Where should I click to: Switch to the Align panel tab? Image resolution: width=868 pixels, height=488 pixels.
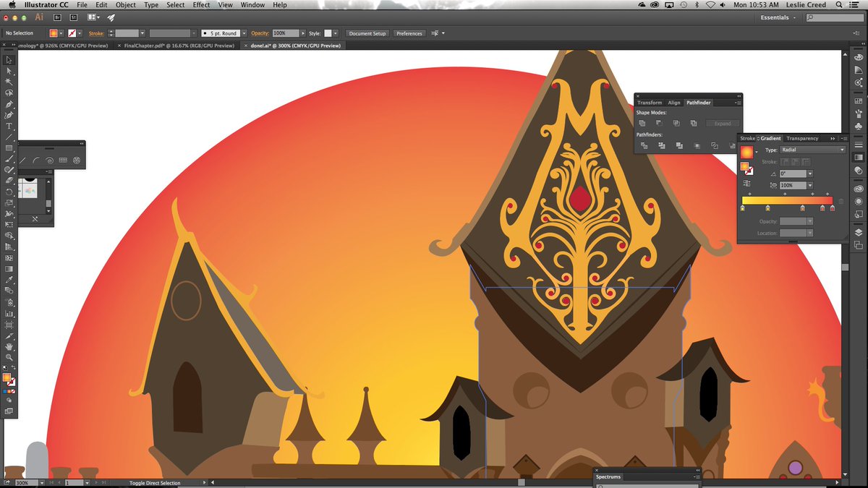(674, 103)
